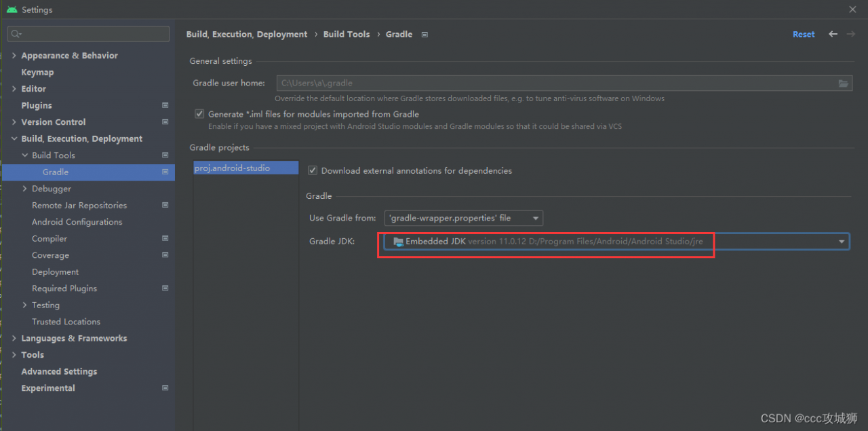Screen dimensions: 868x431
Task: Click the Reset link
Action: 804,35
